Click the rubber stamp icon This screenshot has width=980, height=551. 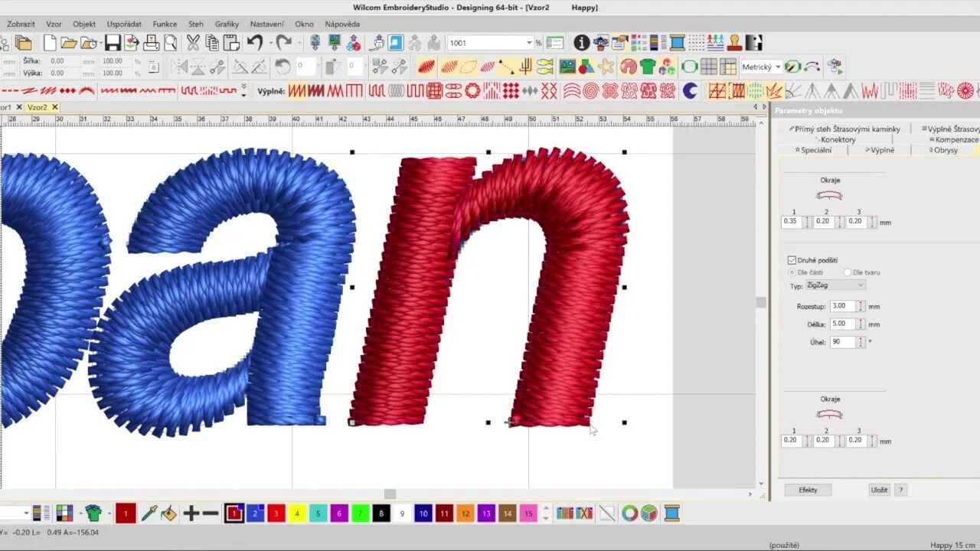coord(734,43)
